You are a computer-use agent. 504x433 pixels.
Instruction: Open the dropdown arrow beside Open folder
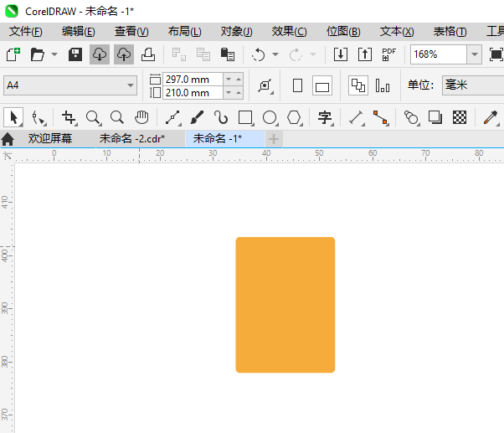pyautogui.click(x=54, y=54)
